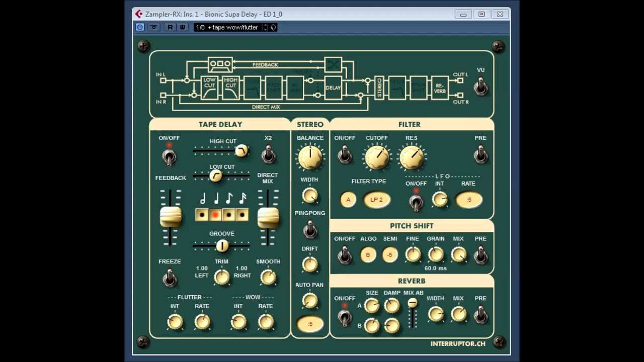Flip the Filter PRE switch
Viewport: 644px width, 362px height.
480,154
